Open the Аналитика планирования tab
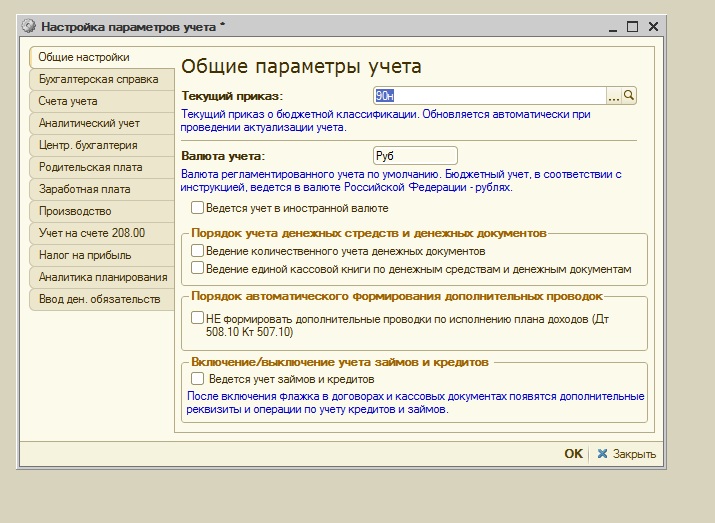 [x=101, y=277]
